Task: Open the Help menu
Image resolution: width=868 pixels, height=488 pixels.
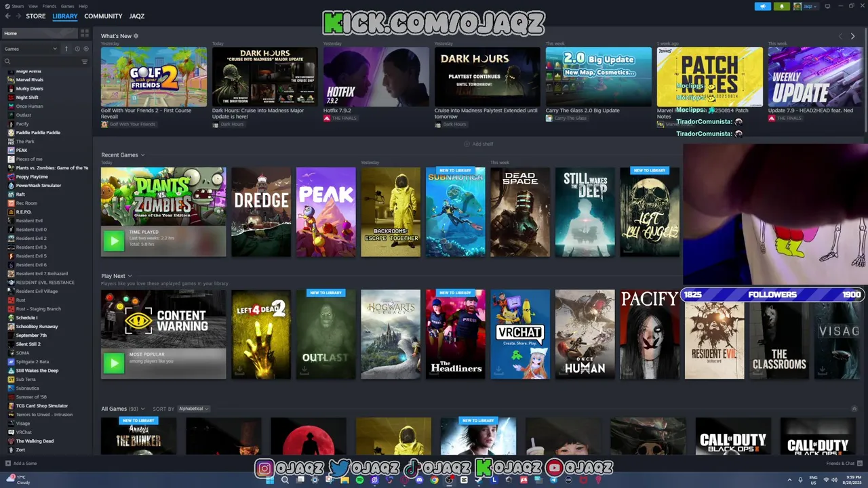Action: coord(83,6)
